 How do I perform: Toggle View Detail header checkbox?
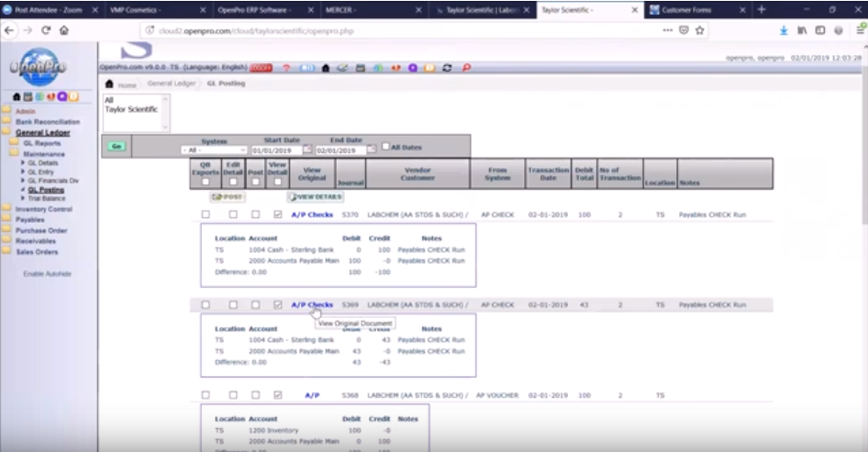point(277,182)
